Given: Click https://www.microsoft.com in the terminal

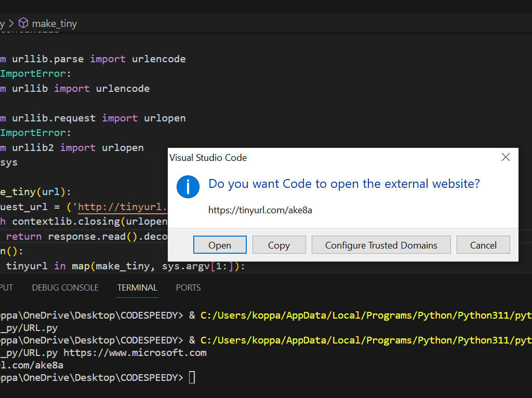Looking at the screenshot, I should click(135, 352).
